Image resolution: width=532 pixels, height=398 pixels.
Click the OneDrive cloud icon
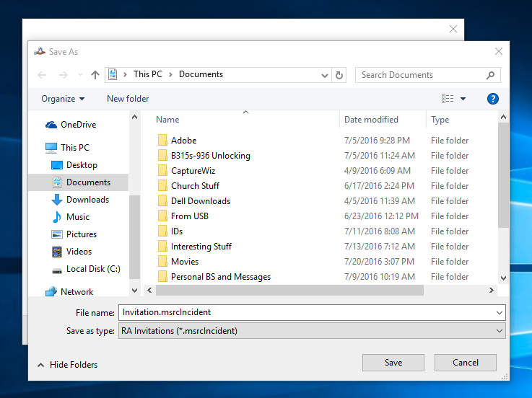point(51,125)
